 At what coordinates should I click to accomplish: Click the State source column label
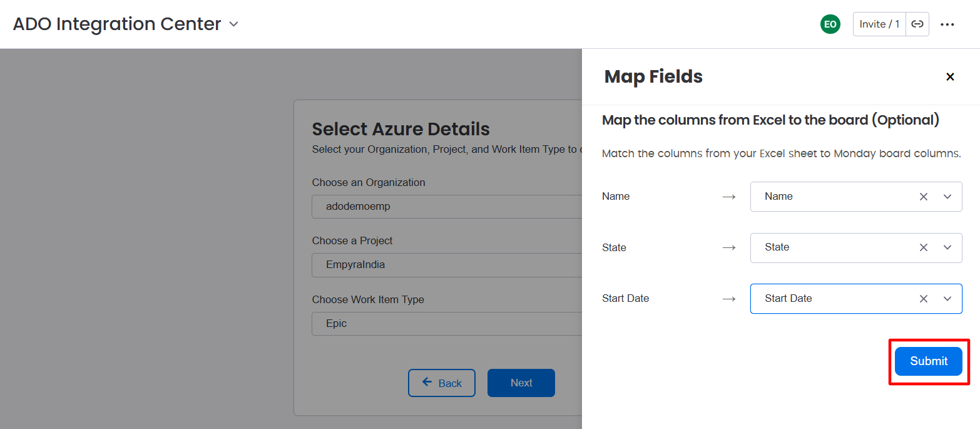pos(614,248)
